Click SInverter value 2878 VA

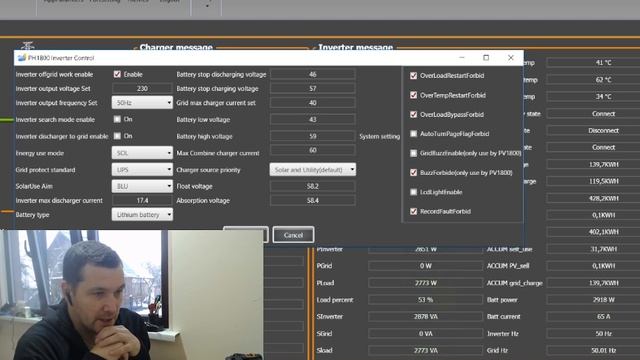click(x=425, y=316)
